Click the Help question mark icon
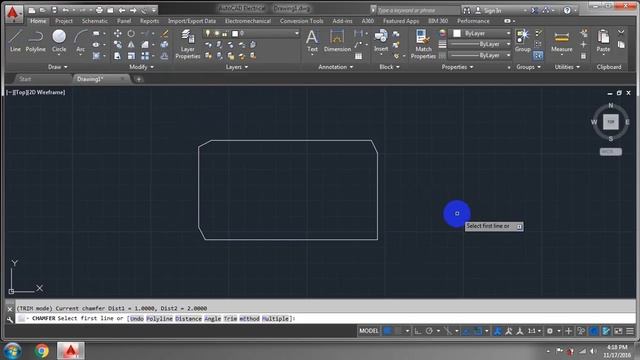Screen dimensions: 640x360 point(567,10)
